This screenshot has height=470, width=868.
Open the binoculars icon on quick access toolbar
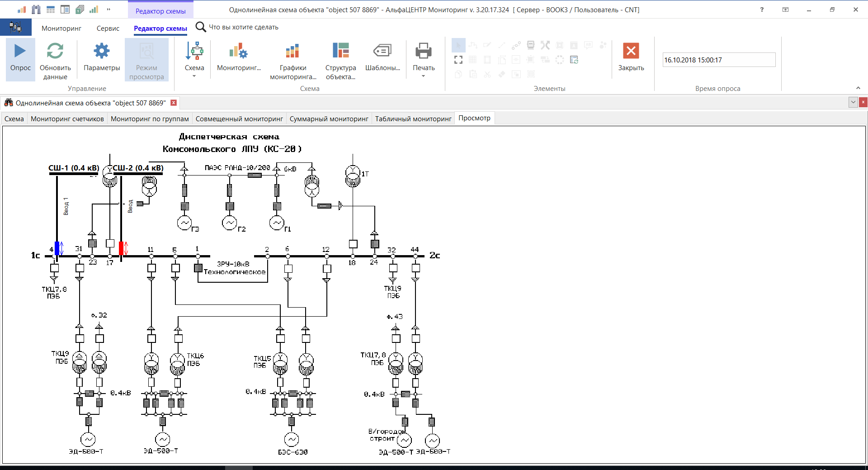pyautogui.click(x=36, y=9)
